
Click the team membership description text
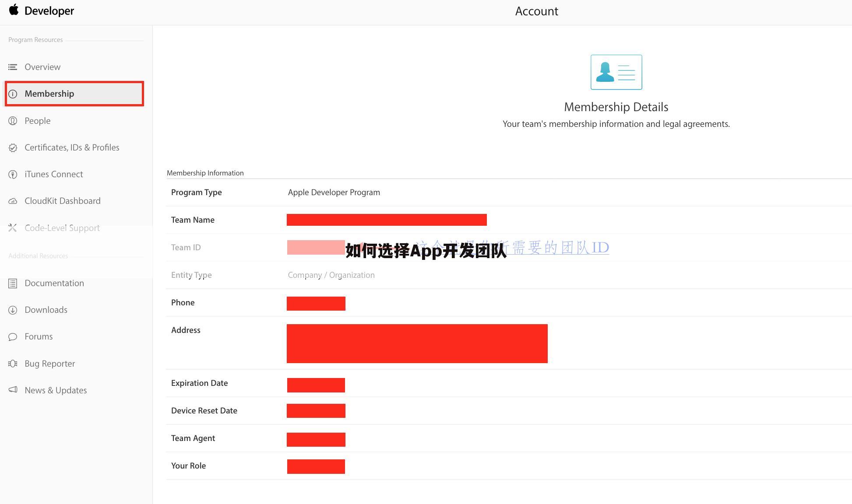(x=616, y=124)
